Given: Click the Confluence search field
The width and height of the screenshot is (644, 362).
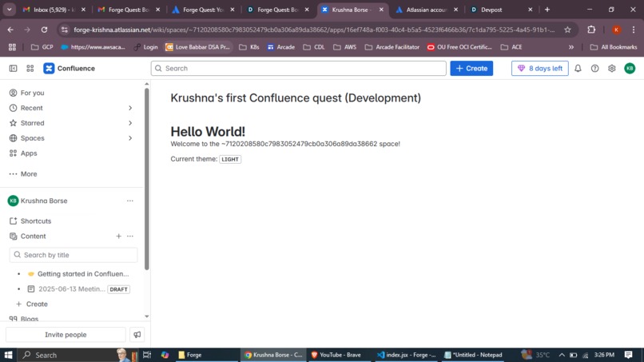Looking at the screenshot, I should (299, 68).
